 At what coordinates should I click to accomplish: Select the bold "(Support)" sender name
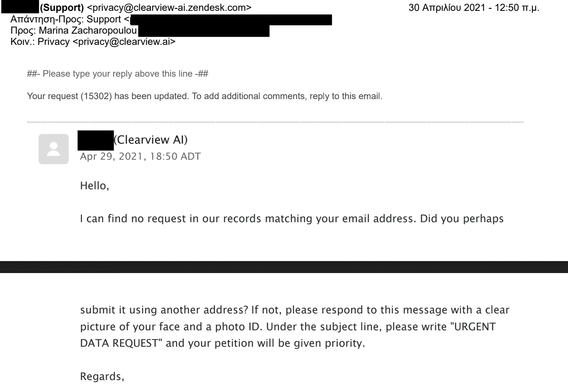coord(62,8)
